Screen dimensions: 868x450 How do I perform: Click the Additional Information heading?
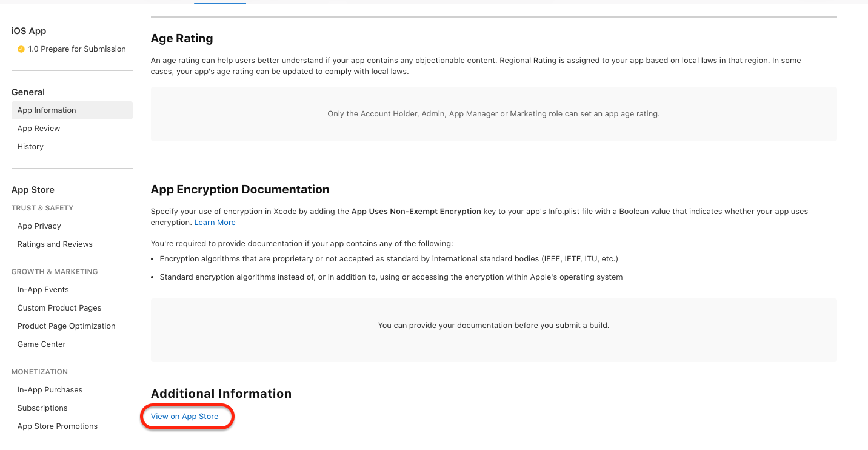pos(221,393)
